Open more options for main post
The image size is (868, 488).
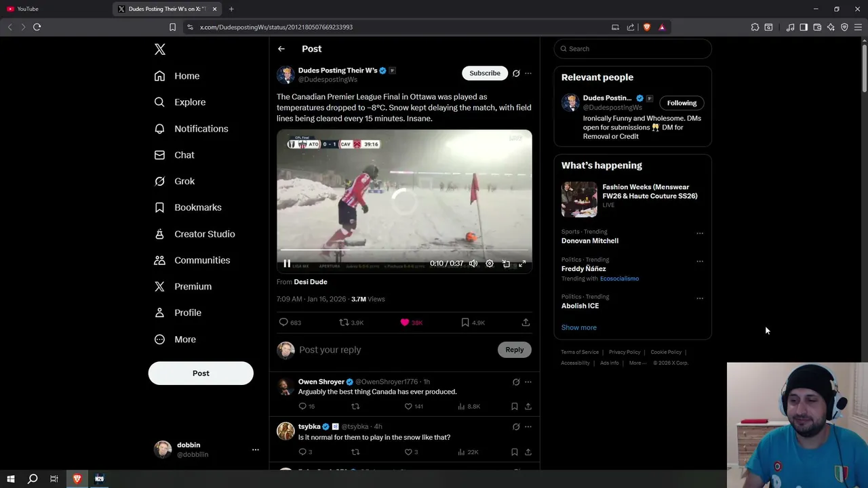point(528,73)
